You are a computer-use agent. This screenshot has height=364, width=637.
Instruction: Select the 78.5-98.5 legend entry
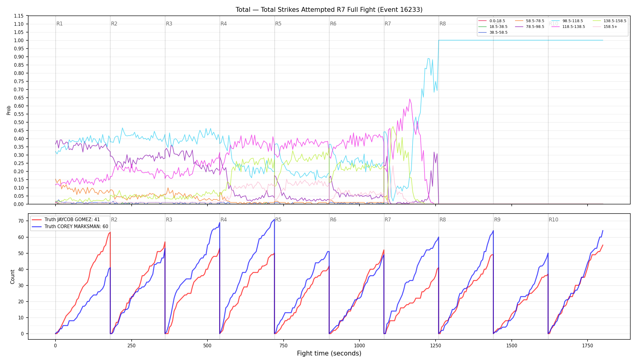pos(530,27)
